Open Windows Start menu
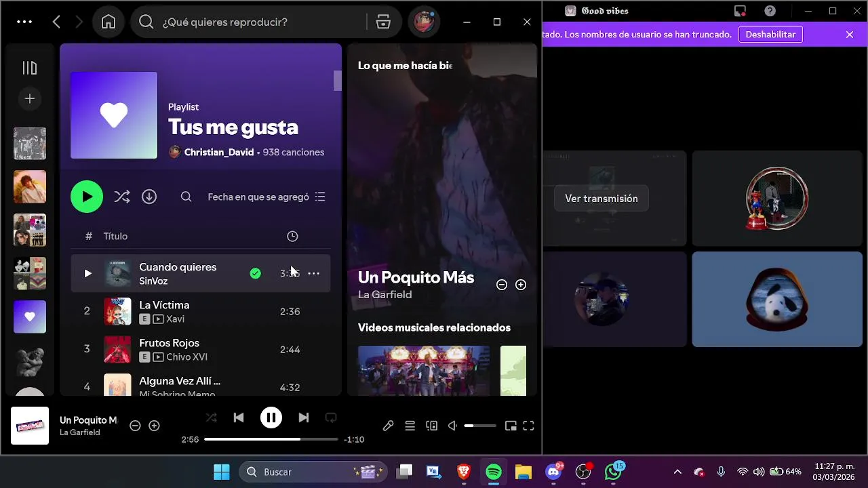Screen dimensions: 868x488 221,472
